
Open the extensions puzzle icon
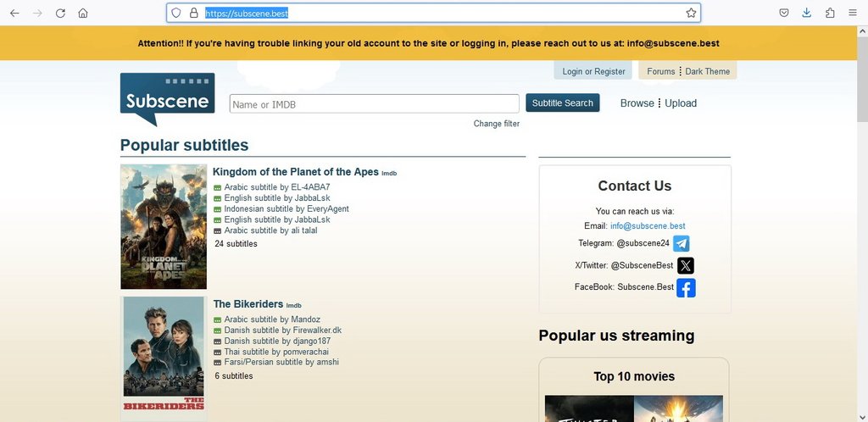tap(830, 14)
